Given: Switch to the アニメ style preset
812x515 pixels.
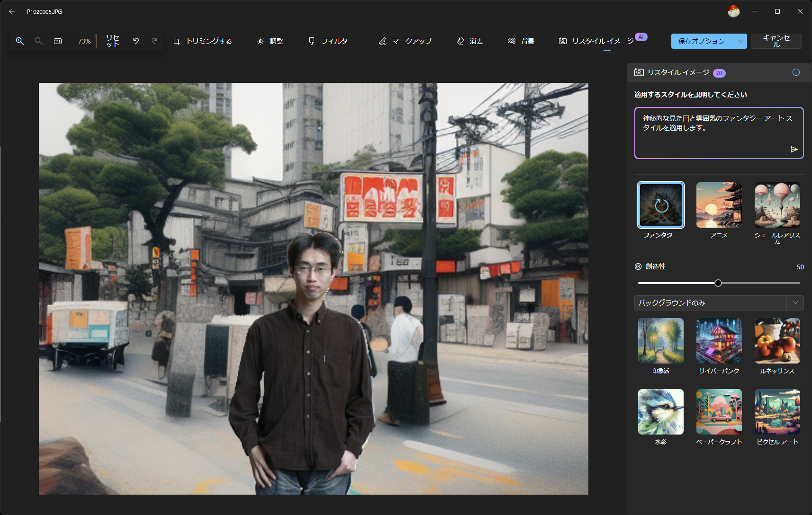Looking at the screenshot, I should [x=719, y=205].
